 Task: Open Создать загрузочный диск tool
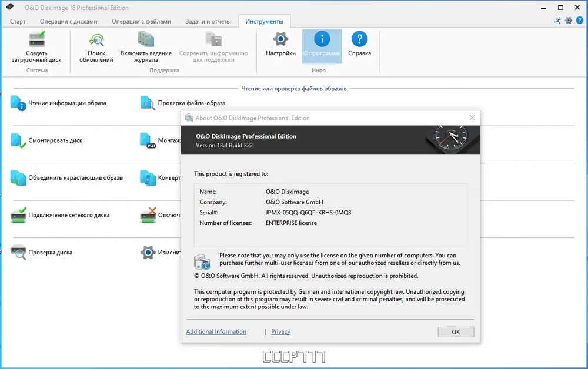coord(36,47)
